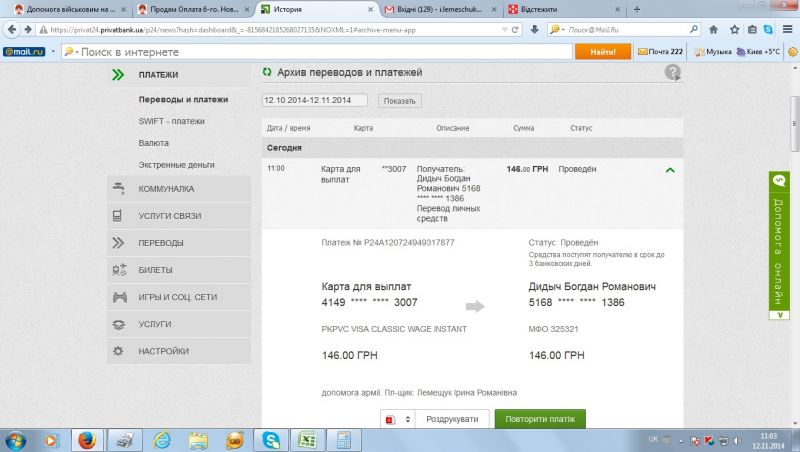Click the refresh icon beside Архив переводов
The image size is (800, 452).
266,73
